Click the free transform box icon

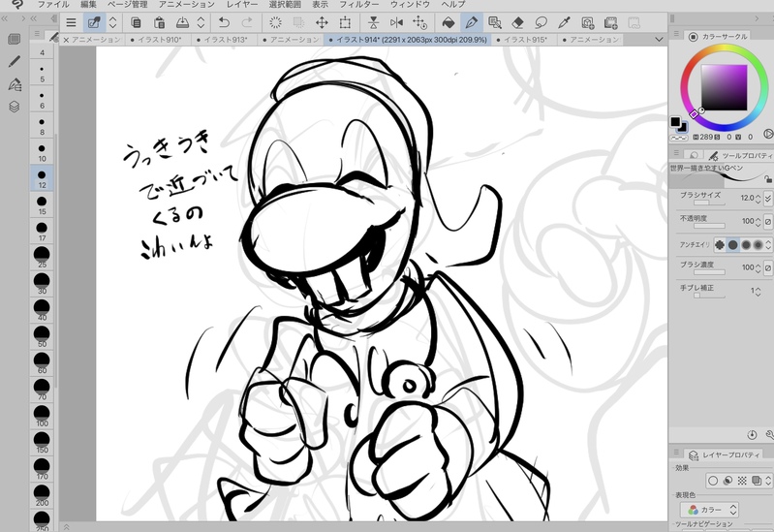[345, 22]
